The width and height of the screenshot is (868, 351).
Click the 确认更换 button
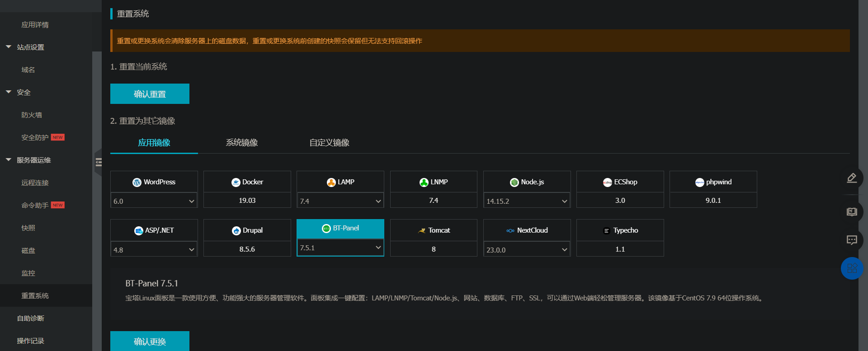(150, 341)
